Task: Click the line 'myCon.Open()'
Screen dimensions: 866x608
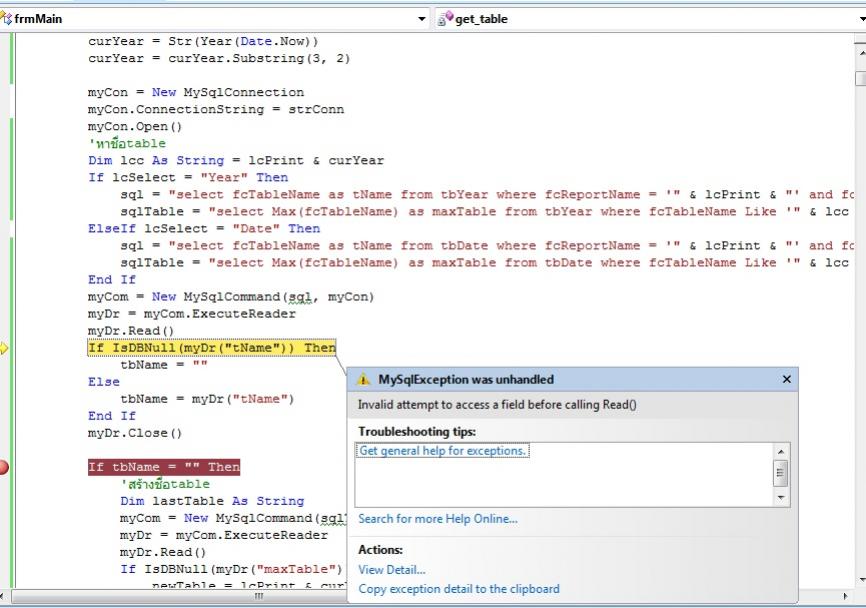Action: (135, 126)
